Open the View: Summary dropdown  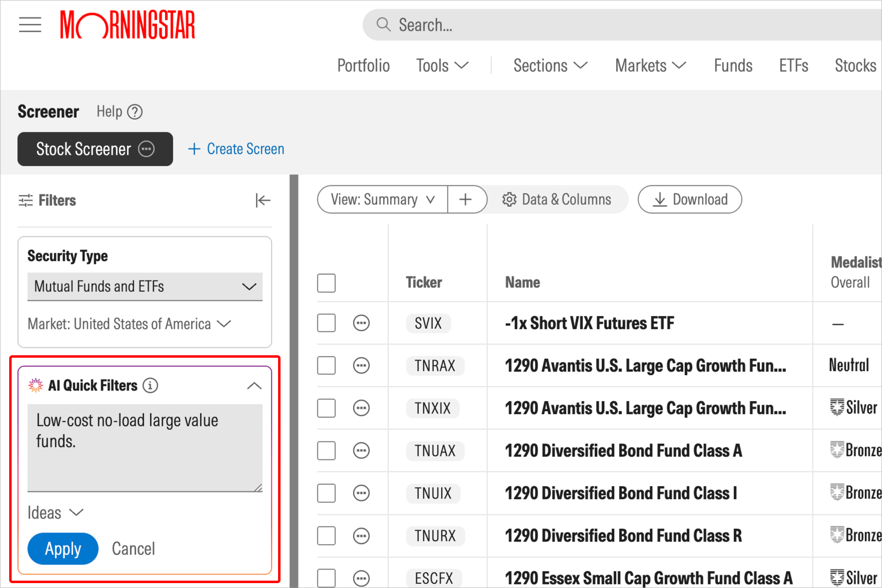(383, 199)
